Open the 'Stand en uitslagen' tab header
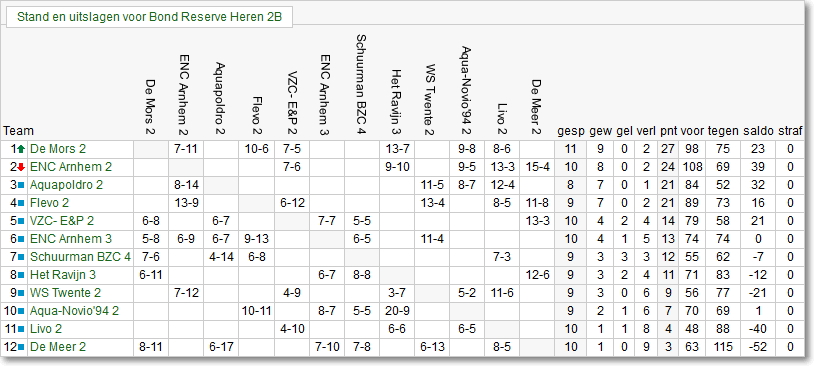The image size is (814, 366). coord(150,17)
